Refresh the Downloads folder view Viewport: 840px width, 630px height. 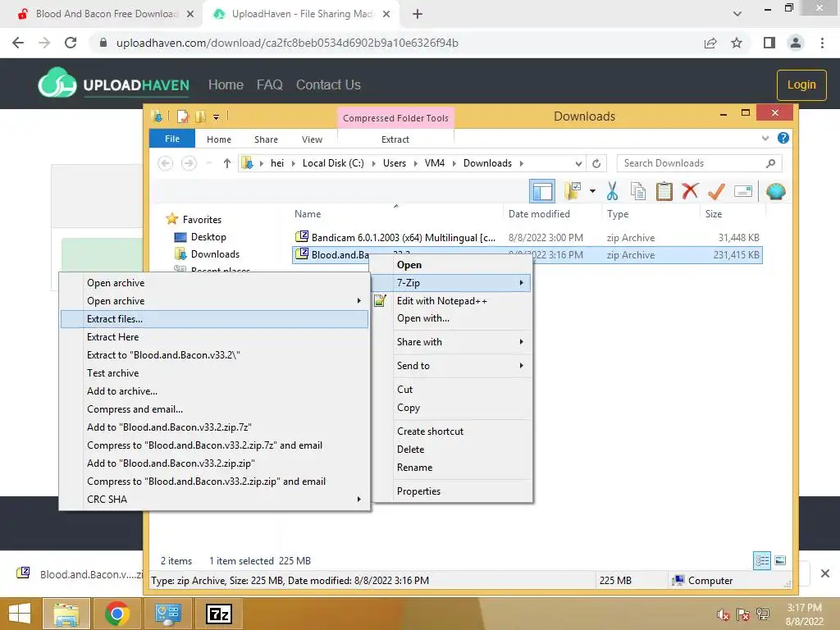(596, 163)
